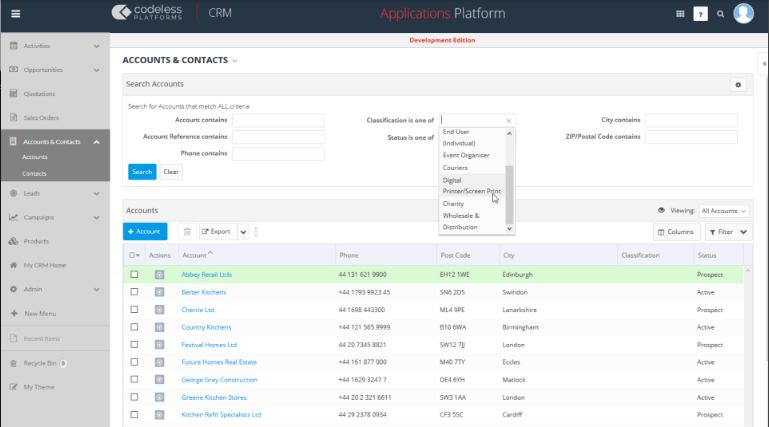Expand the Activities sidebar menu

pos(96,46)
